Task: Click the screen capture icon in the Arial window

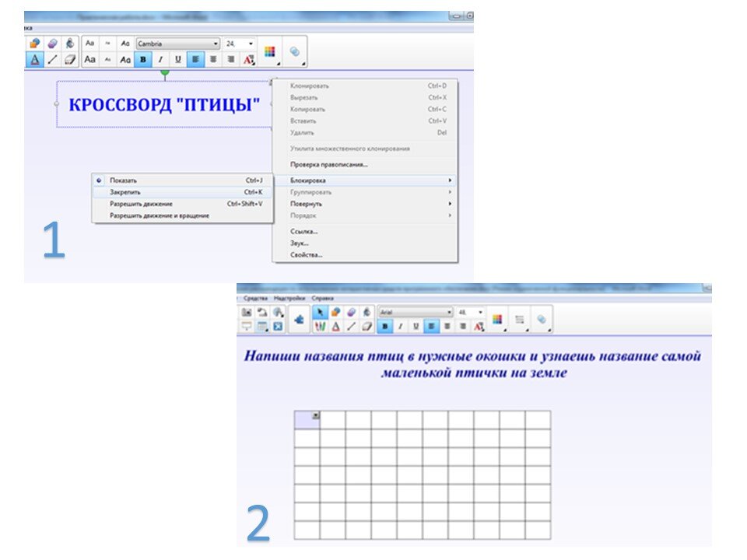Action: pyautogui.click(x=247, y=313)
